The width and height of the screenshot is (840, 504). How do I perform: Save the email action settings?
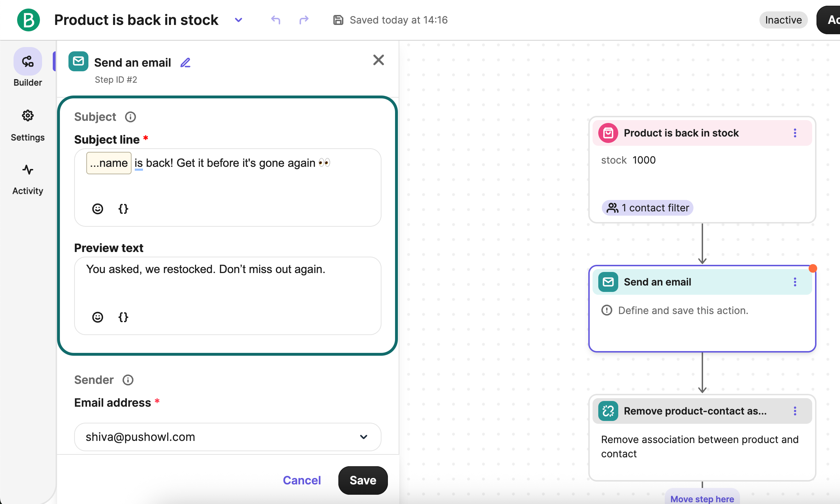click(362, 480)
